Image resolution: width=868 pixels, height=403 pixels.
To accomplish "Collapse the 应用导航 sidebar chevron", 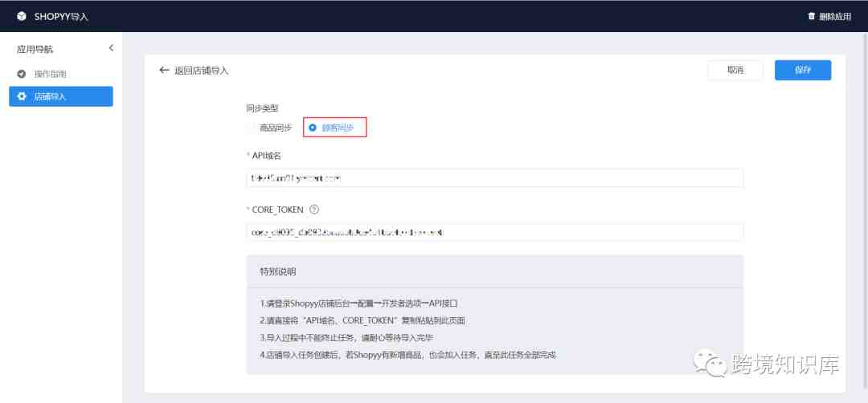I will [x=111, y=48].
